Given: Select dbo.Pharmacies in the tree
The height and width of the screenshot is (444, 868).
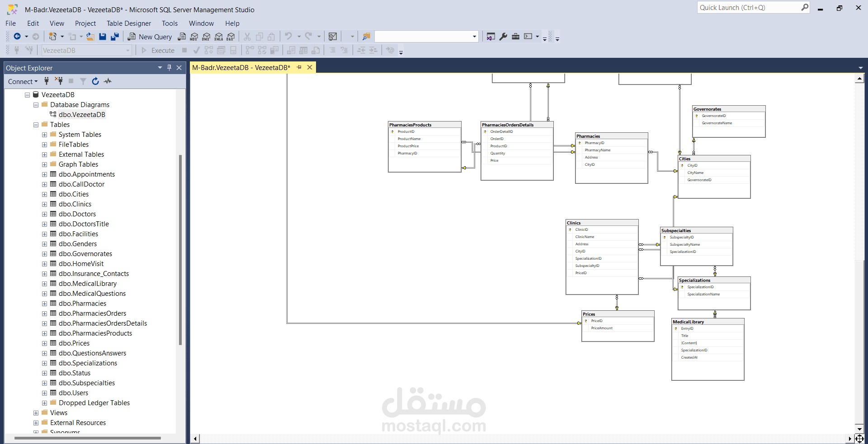Looking at the screenshot, I should click(82, 304).
